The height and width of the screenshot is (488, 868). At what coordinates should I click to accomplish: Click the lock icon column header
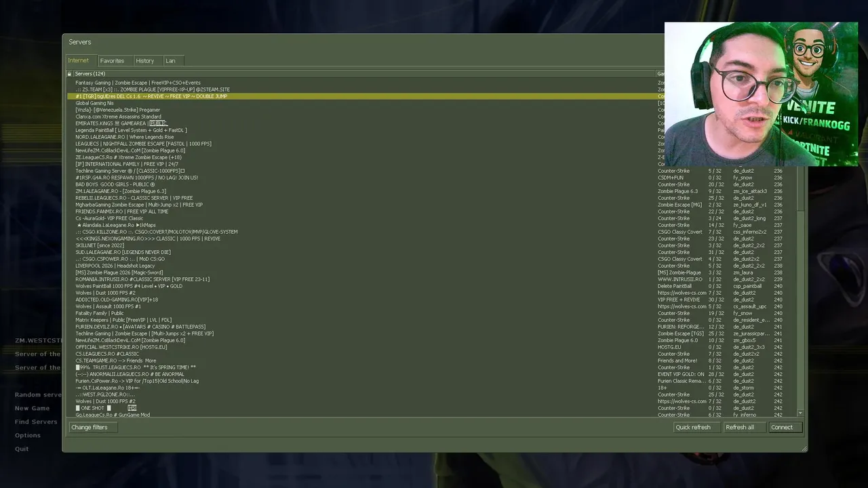69,73
